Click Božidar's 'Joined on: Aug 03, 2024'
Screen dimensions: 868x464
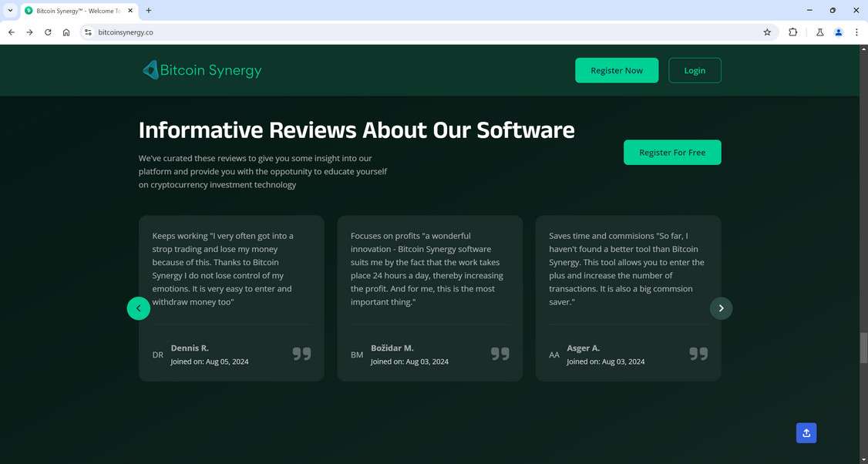coord(409,361)
